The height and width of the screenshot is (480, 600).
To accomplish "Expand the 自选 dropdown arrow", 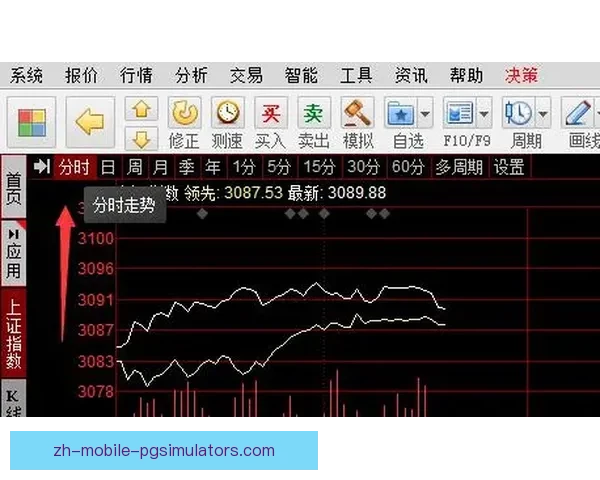I will point(425,113).
